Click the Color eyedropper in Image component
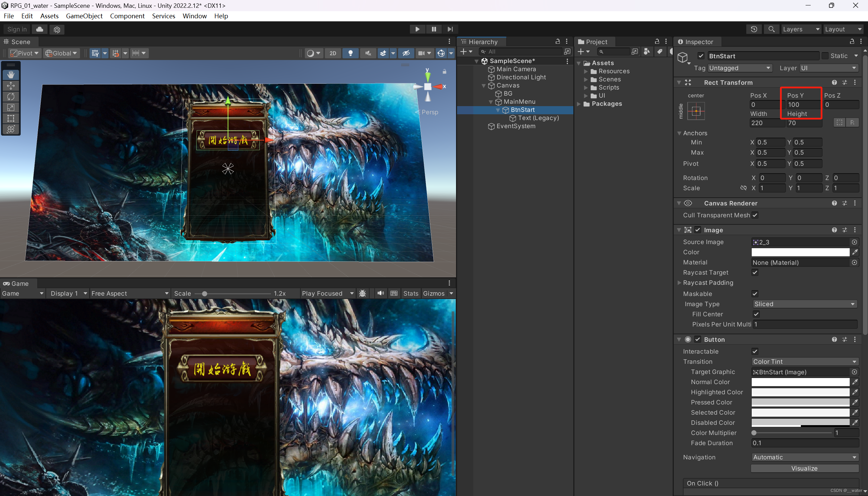Image resolution: width=868 pixels, height=496 pixels. click(x=855, y=252)
